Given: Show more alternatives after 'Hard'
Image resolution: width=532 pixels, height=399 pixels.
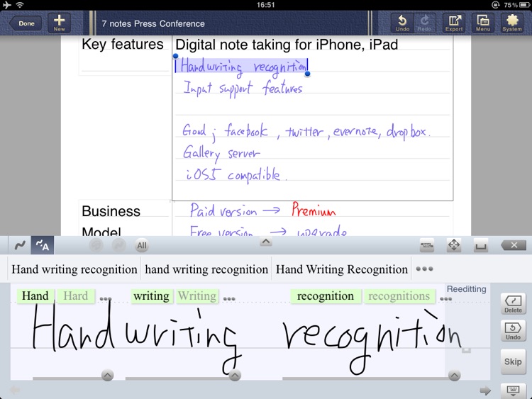Looking at the screenshot, I should (106, 298).
